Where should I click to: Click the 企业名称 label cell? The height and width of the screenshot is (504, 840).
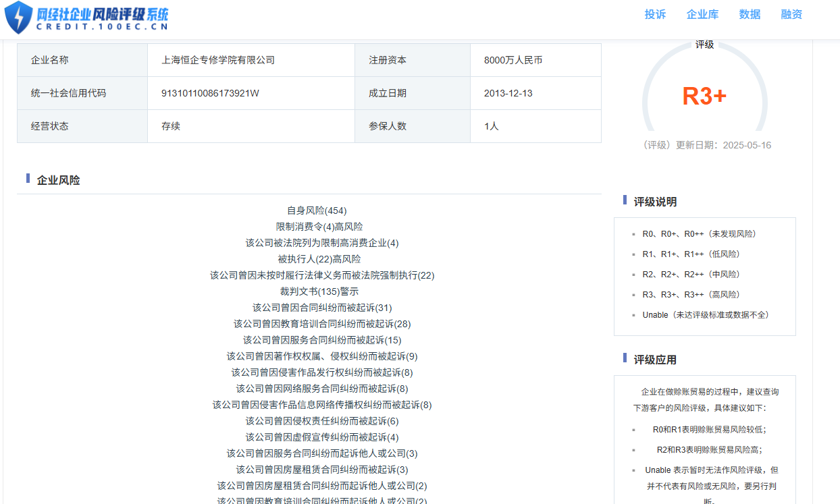(82, 60)
